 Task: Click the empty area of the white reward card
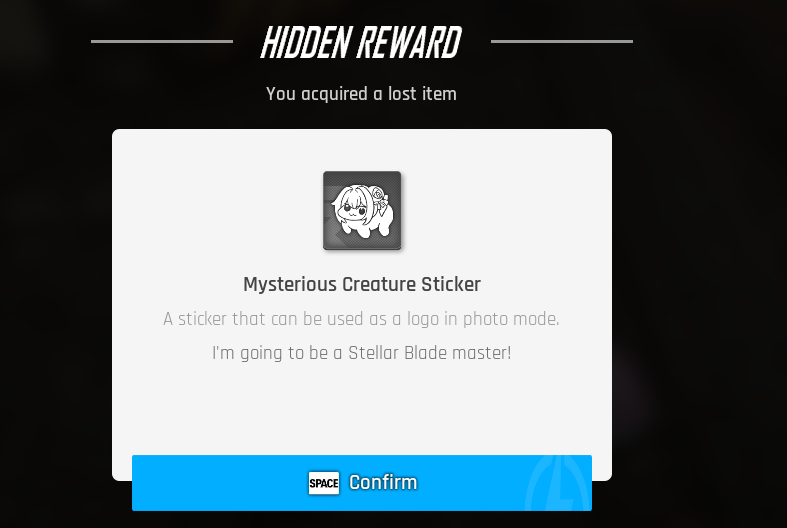[361, 409]
